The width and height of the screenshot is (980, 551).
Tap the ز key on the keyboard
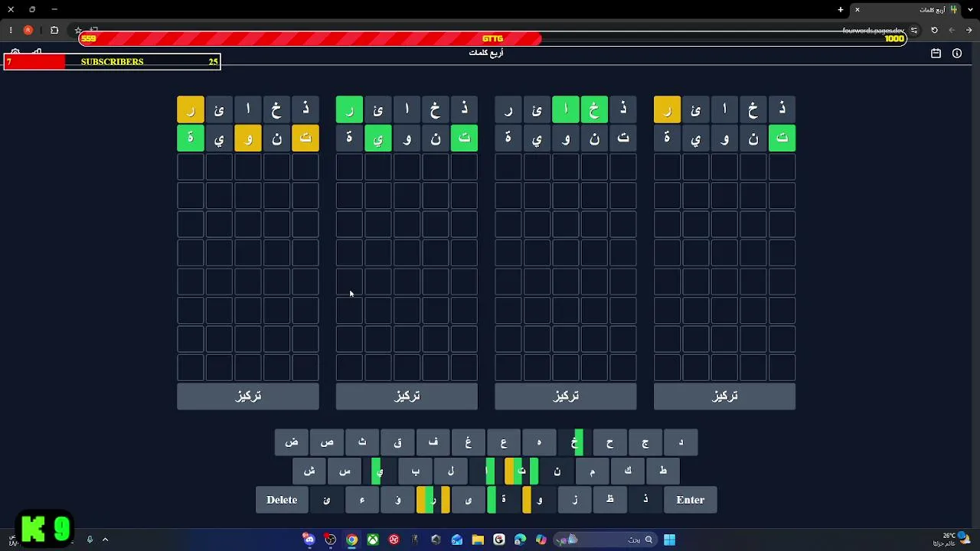[x=575, y=500]
